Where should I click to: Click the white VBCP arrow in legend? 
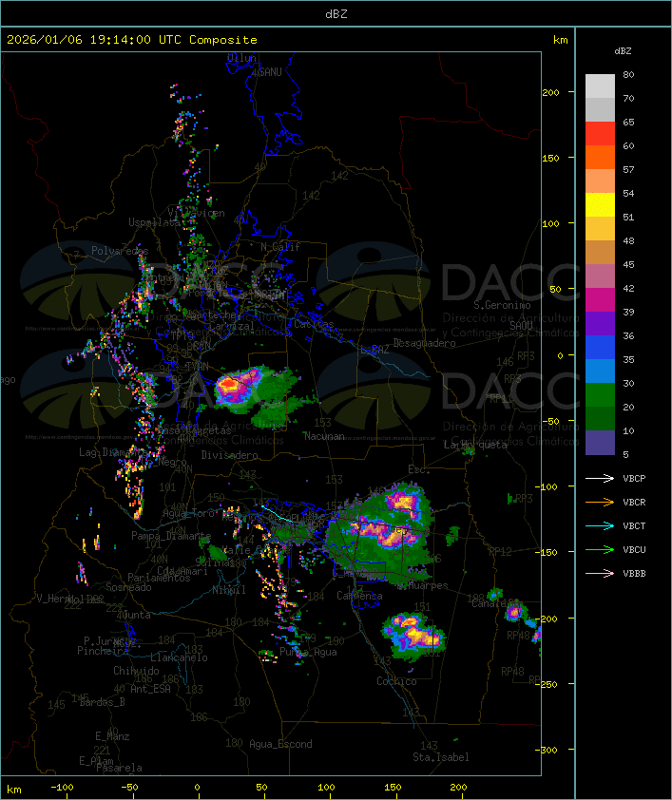point(600,478)
